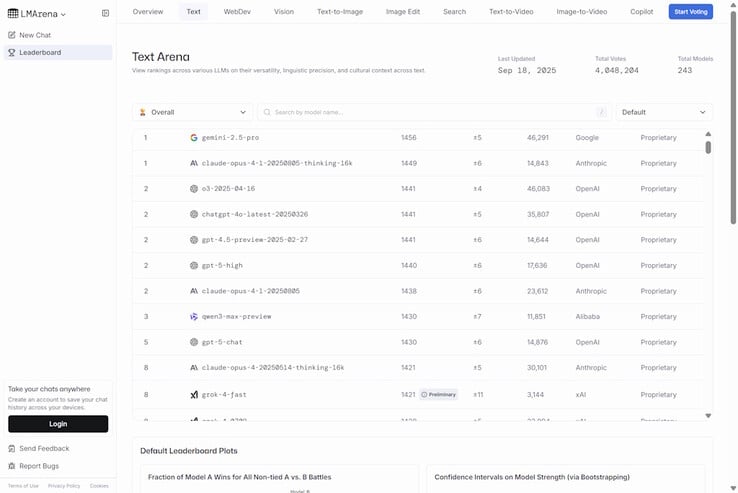738x493 pixels.
Task: Click the OpenAI icon beside gpt-5-chat
Action: pos(193,342)
